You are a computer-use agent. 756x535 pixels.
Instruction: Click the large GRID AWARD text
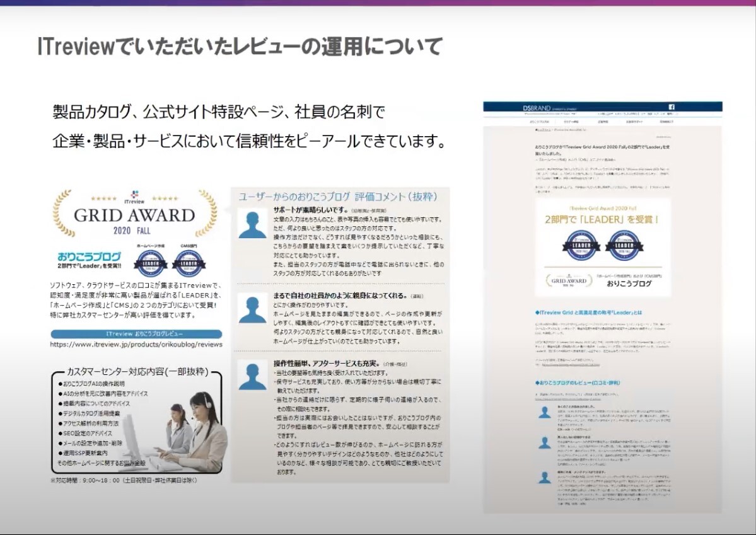(x=134, y=215)
